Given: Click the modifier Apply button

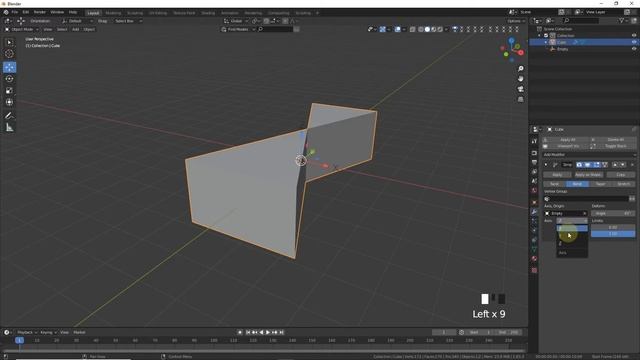Looking at the screenshot, I should [x=557, y=175].
